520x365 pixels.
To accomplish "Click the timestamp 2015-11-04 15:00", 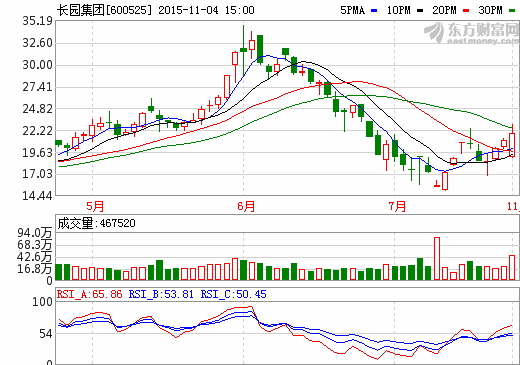I will pos(206,10).
